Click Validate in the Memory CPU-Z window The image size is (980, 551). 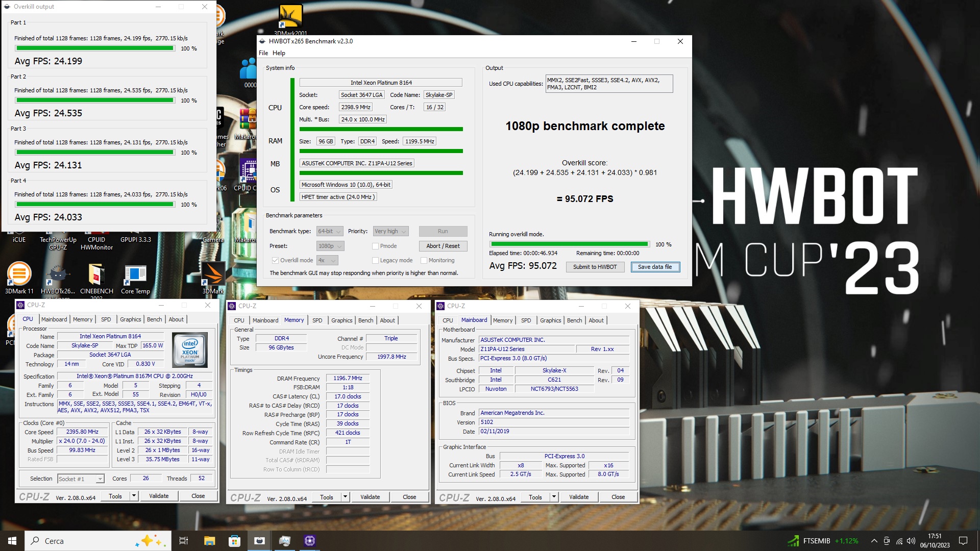pos(370,497)
